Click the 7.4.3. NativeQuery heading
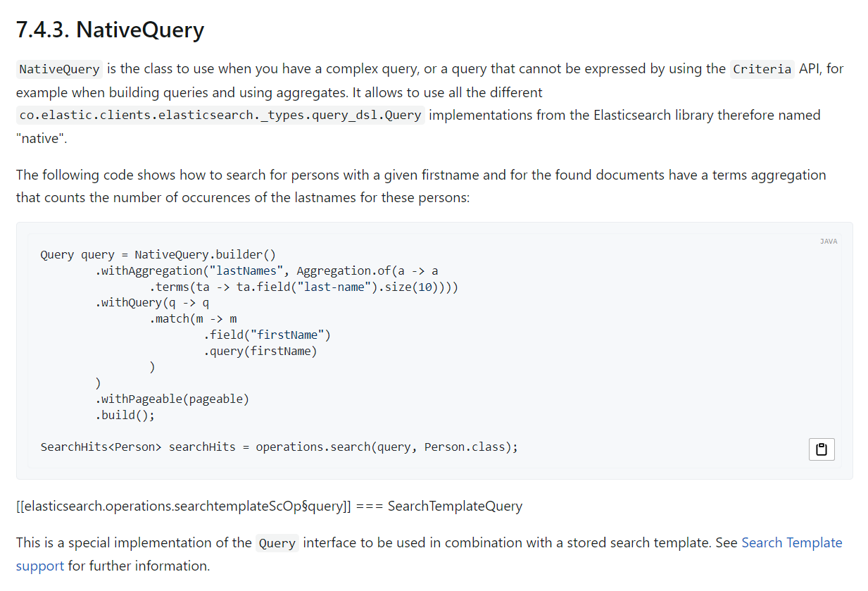 (110, 30)
